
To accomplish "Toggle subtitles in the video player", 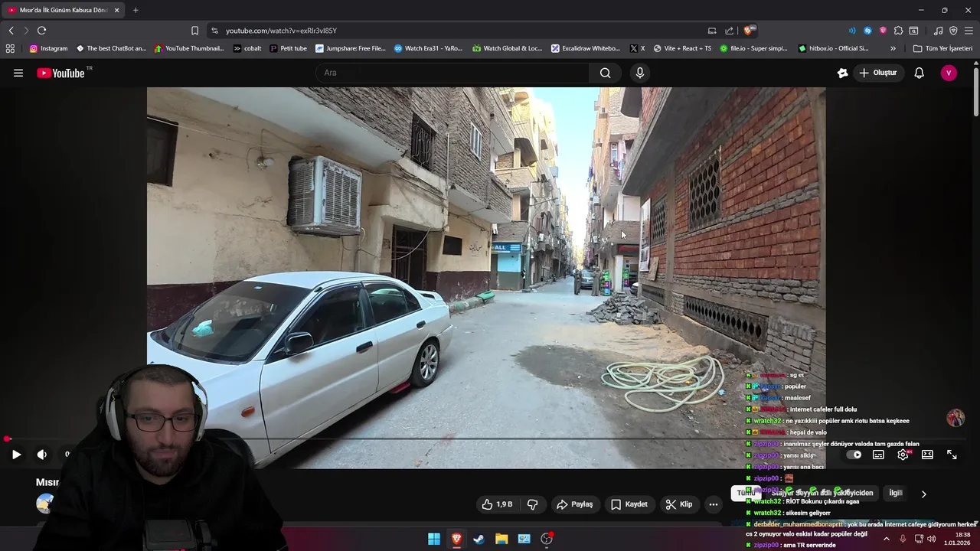I will coord(878,455).
